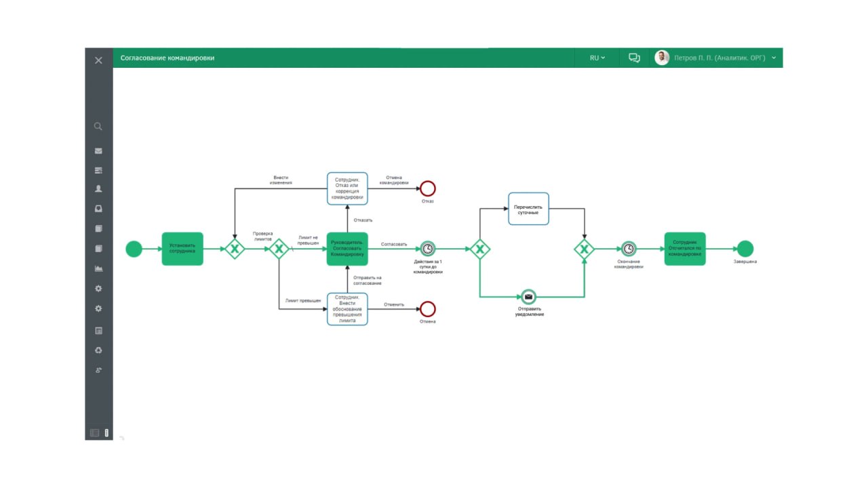Select timer event Действия за 1 сутки
Image resolution: width=868 pixels, height=488 pixels.
point(427,249)
